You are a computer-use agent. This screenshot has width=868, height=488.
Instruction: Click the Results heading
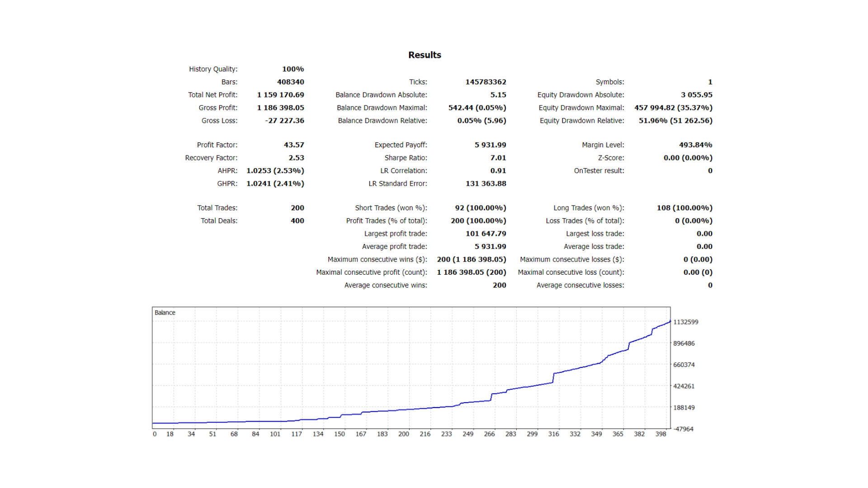pos(424,55)
